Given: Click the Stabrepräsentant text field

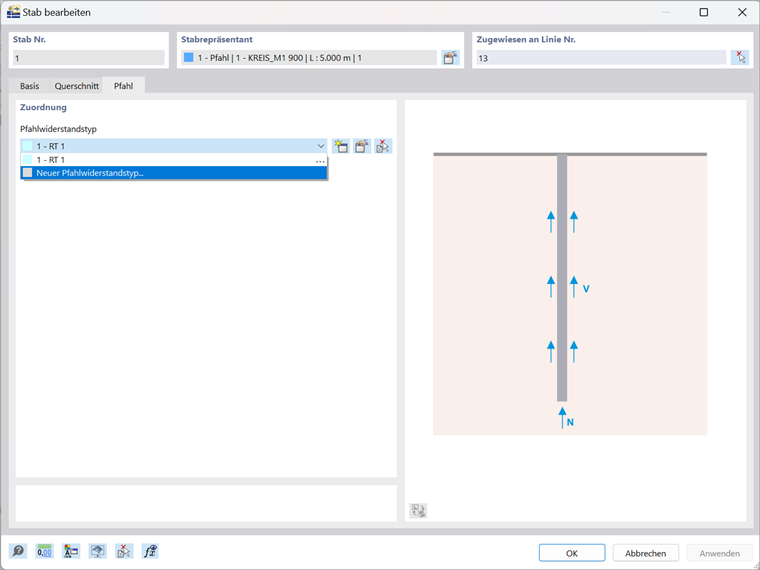Looking at the screenshot, I should point(309,58).
